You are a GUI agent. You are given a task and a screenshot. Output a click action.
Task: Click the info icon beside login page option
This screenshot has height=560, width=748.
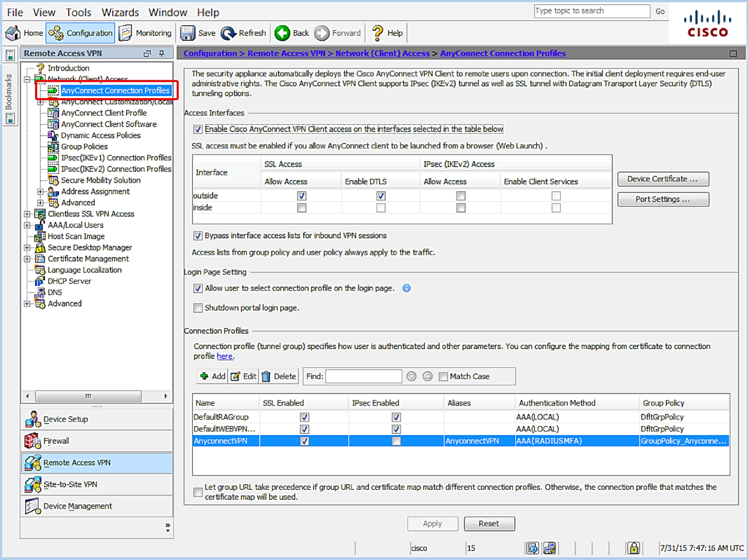point(407,288)
